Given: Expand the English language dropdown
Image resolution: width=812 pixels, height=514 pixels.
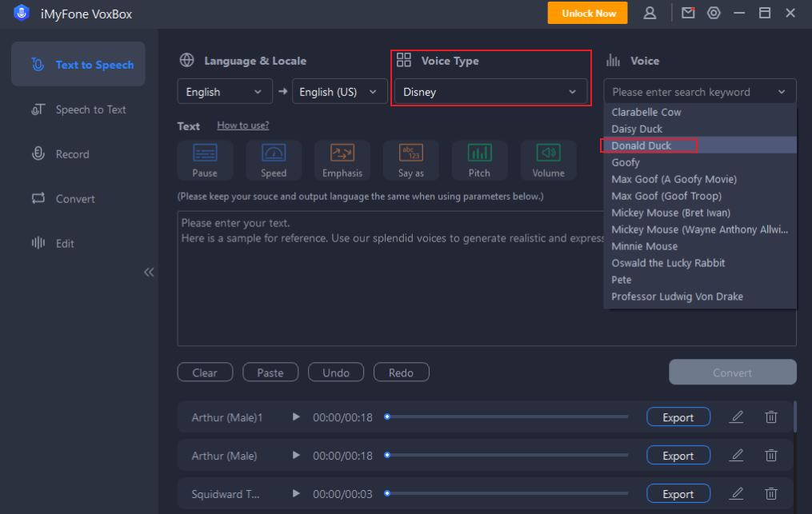Looking at the screenshot, I should (x=225, y=92).
